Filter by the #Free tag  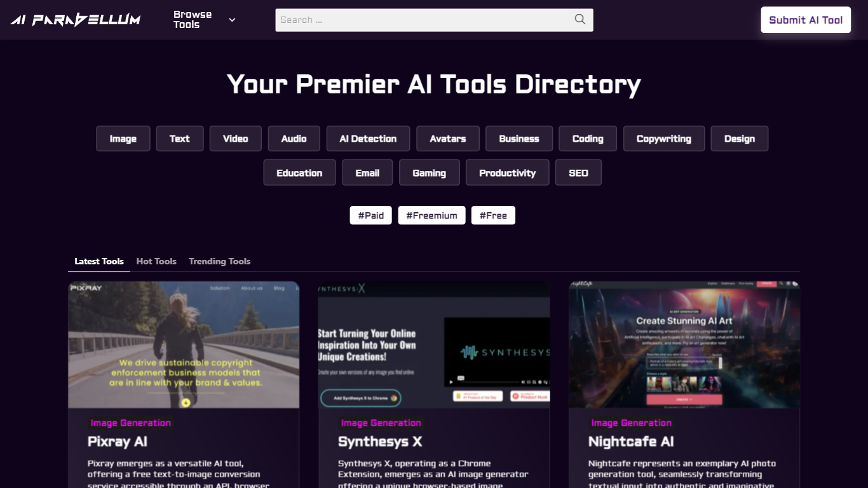point(493,215)
